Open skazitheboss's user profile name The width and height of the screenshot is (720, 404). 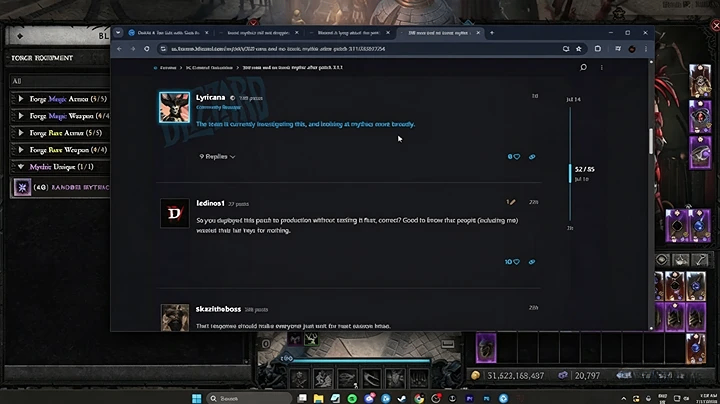click(x=218, y=309)
